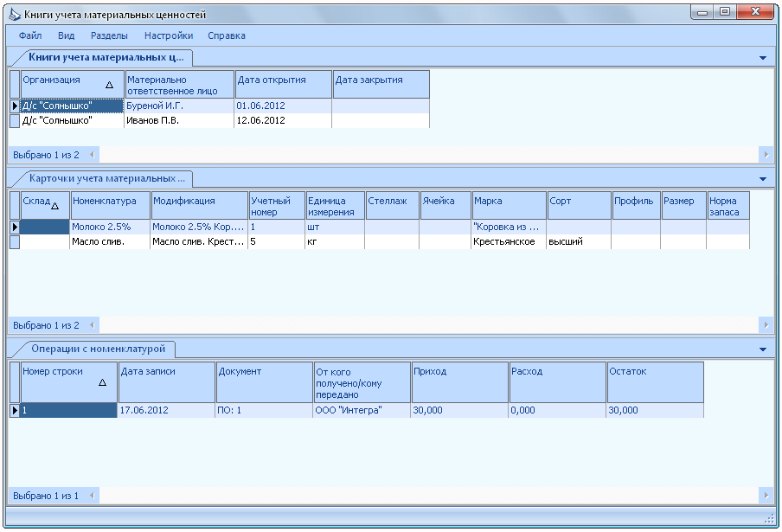782x532 pixels.
Task: Sort cards by the Склад column header
Action: coord(45,205)
